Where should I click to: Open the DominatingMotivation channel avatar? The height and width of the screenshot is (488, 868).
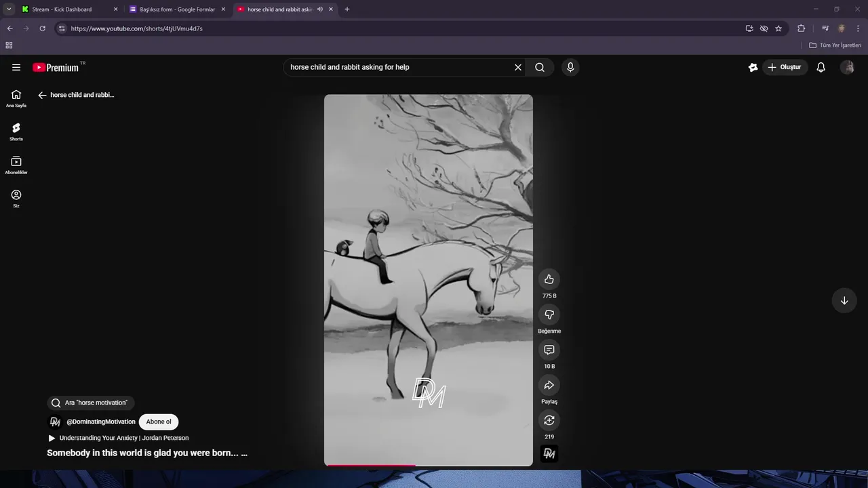[x=55, y=422]
